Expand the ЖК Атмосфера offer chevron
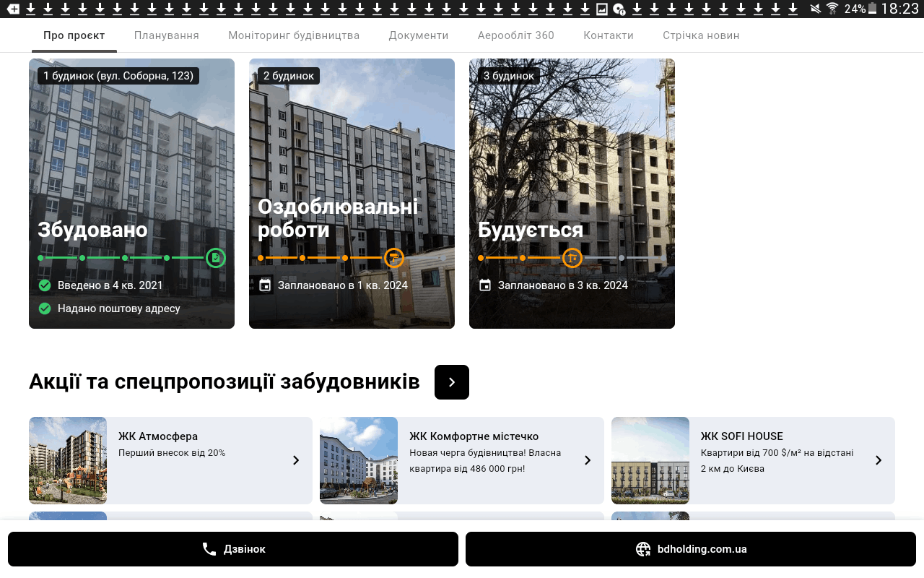This screenshot has height=578, width=924. (x=296, y=460)
